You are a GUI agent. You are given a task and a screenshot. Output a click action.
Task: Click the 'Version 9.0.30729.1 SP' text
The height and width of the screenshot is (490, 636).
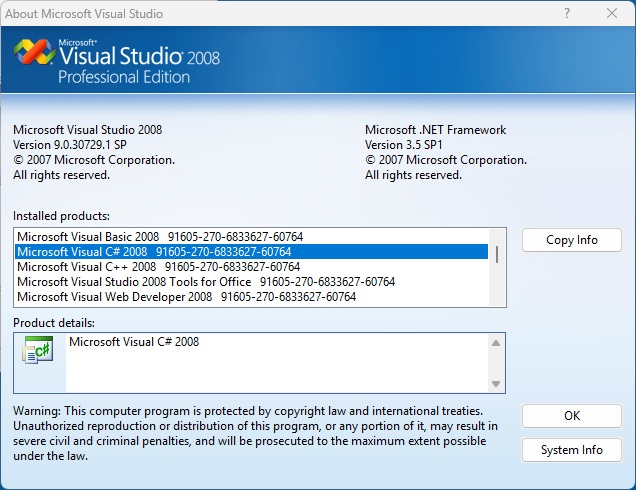(70, 145)
